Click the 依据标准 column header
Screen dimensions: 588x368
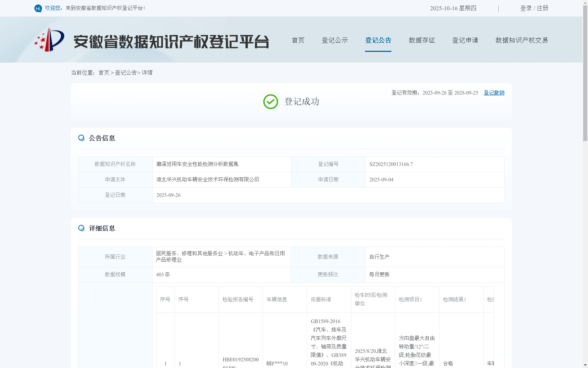(329, 300)
